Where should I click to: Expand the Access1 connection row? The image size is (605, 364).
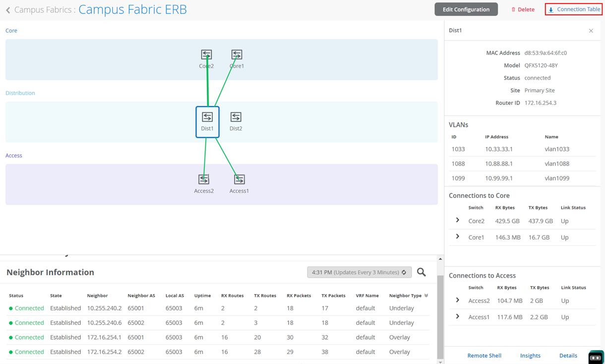(457, 316)
